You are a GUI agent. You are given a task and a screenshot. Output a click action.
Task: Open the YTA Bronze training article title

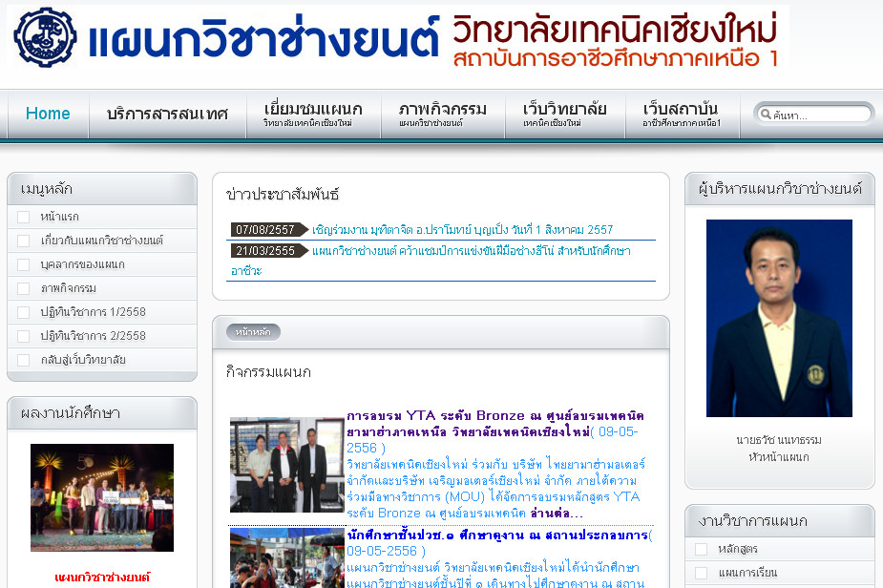tap(495, 424)
